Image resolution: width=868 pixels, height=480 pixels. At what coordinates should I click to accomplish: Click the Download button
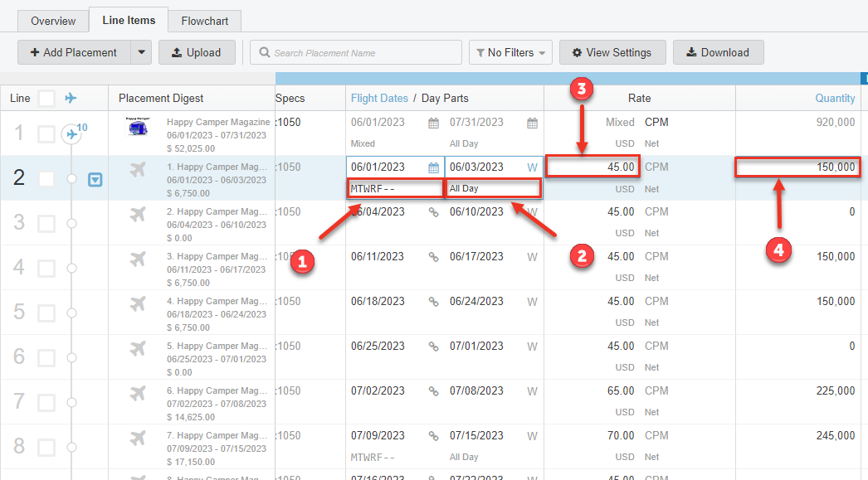tap(718, 52)
